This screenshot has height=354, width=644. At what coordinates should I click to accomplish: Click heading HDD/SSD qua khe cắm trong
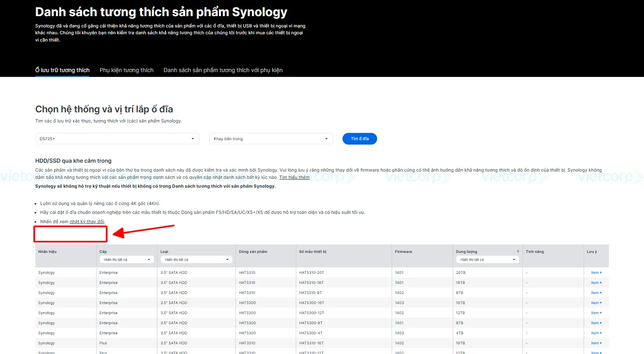[73, 161]
